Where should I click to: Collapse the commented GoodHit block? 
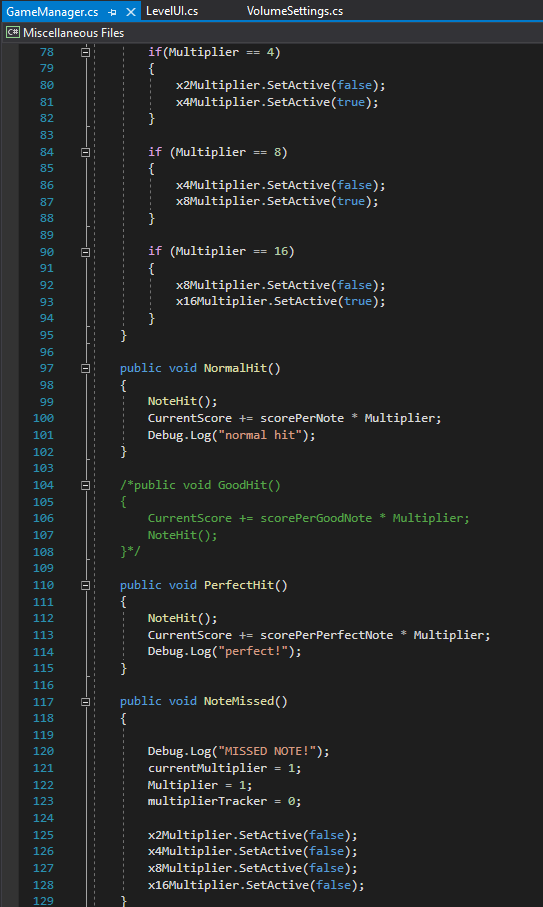coord(86,485)
